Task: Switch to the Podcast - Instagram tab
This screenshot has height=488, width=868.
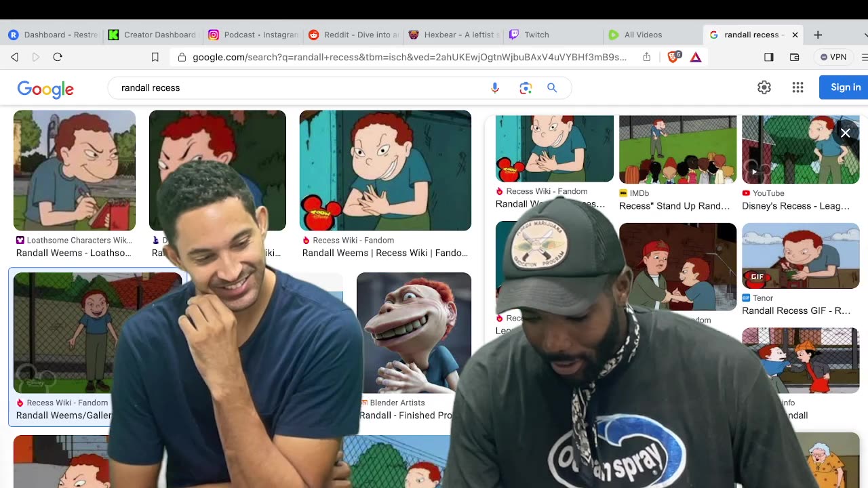Action: [x=252, y=35]
